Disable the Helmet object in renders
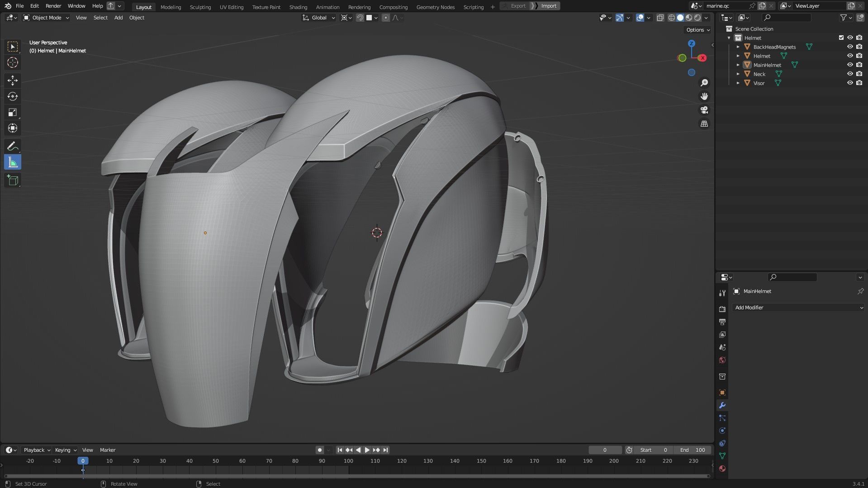Screen dimensions: 868x488 coord(859,56)
